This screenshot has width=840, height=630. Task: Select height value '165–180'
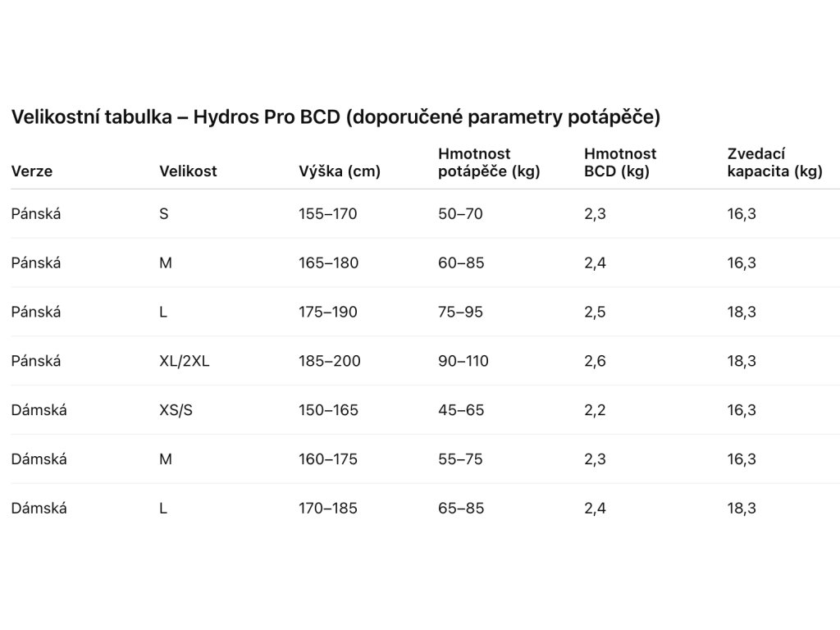coord(328,263)
